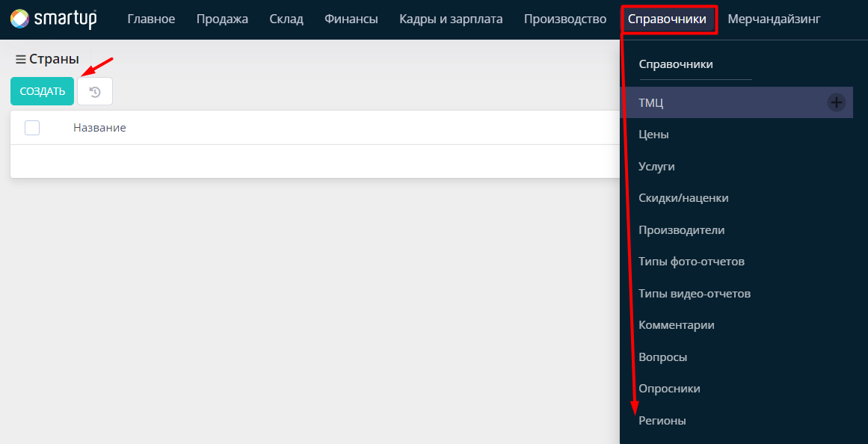The height and width of the screenshot is (444, 868).
Task: Select Типы видео-отчетов in the dropdown
Action: click(695, 294)
